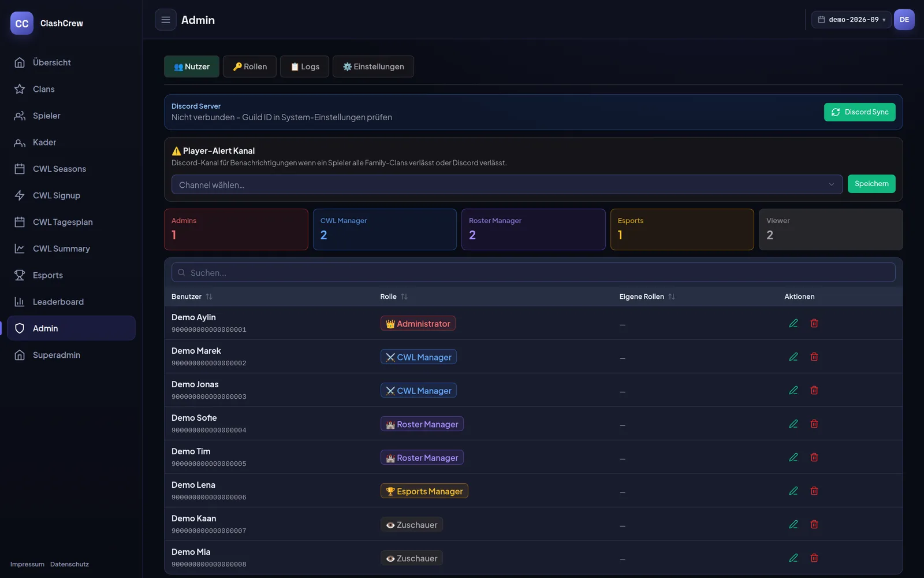Screen dimensions: 924x578
Task: Click Speichern to save alert channel
Action: tap(871, 184)
